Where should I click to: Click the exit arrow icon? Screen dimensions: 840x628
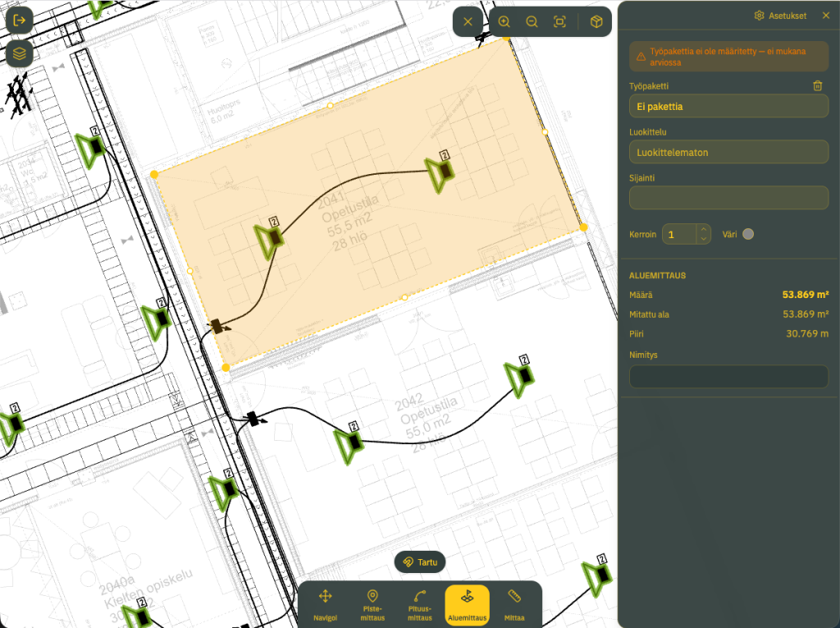(x=20, y=21)
